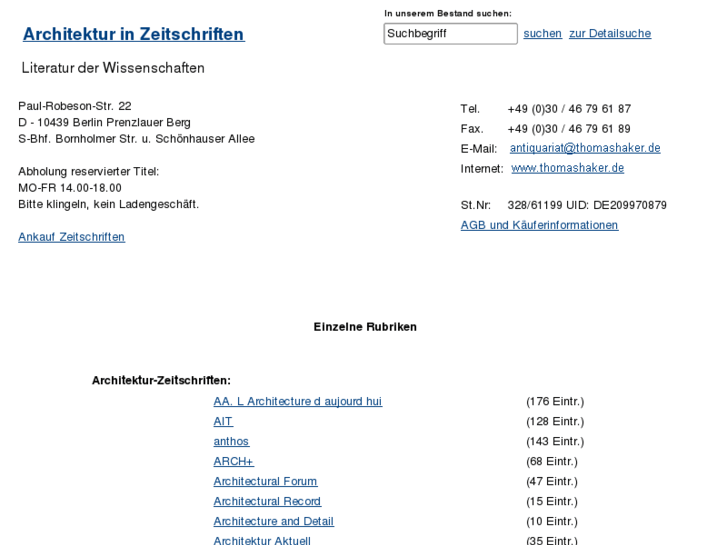Click the Bitte klingeln, kein Ladengeschäft text

(108, 204)
